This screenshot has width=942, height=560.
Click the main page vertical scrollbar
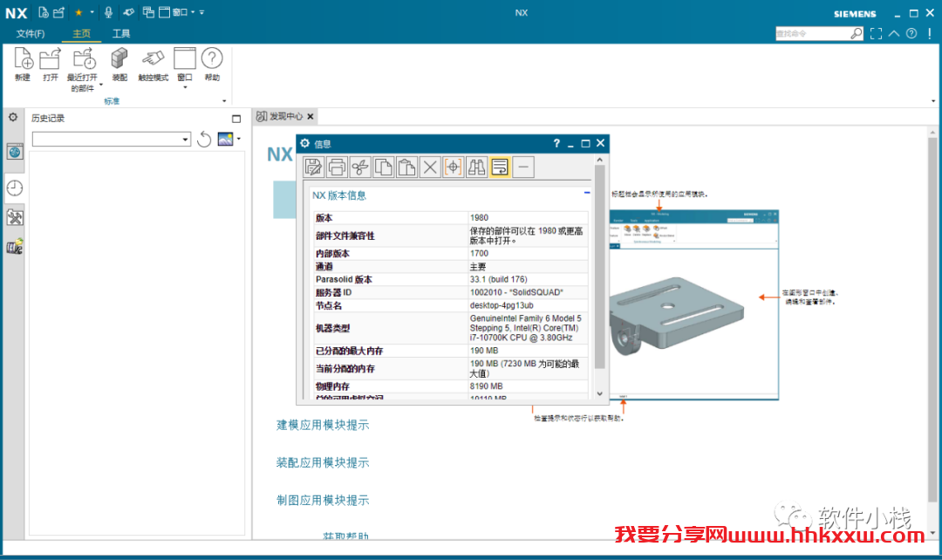pos(932,318)
